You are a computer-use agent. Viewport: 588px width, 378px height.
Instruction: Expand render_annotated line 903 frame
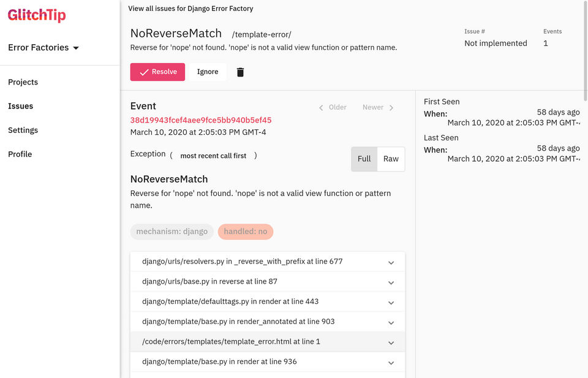[x=268, y=322]
